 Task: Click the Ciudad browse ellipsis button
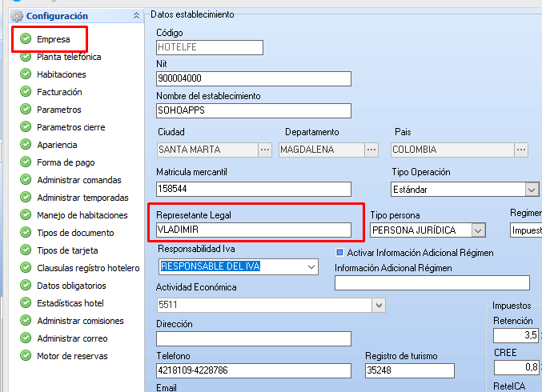click(x=265, y=150)
